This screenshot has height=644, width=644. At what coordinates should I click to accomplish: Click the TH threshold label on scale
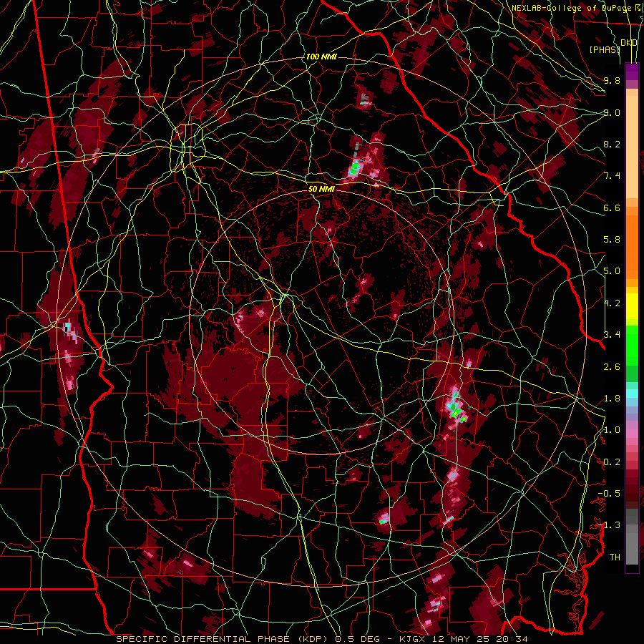tap(615, 557)
